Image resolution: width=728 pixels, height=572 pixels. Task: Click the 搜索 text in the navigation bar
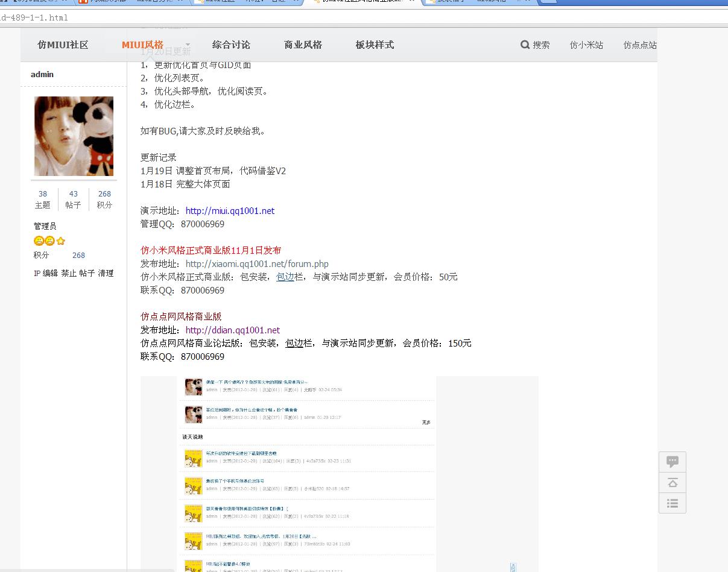(541, 45)
